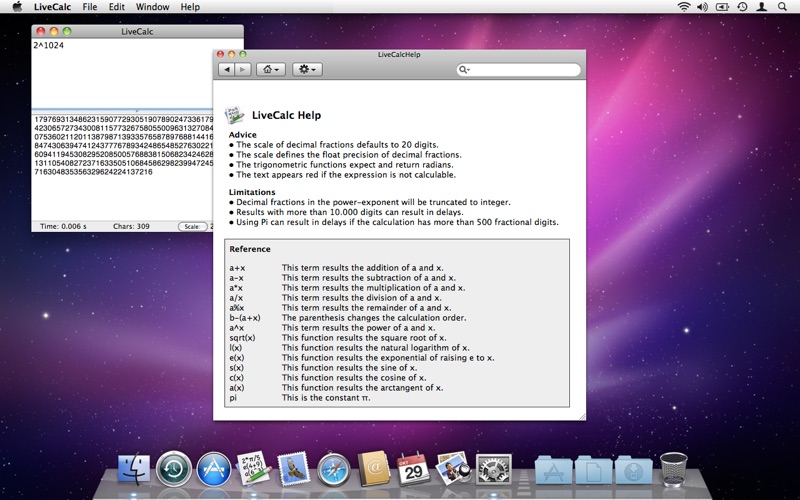Go back in LiveCalcHelp viewer
800x500 pixels.
tap(227, 69)
